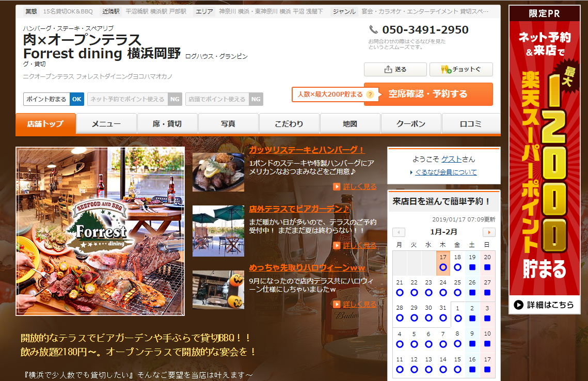Click the ゲスト user link
The height and width of the screenshot is (381, 588).
pos(451,159)
